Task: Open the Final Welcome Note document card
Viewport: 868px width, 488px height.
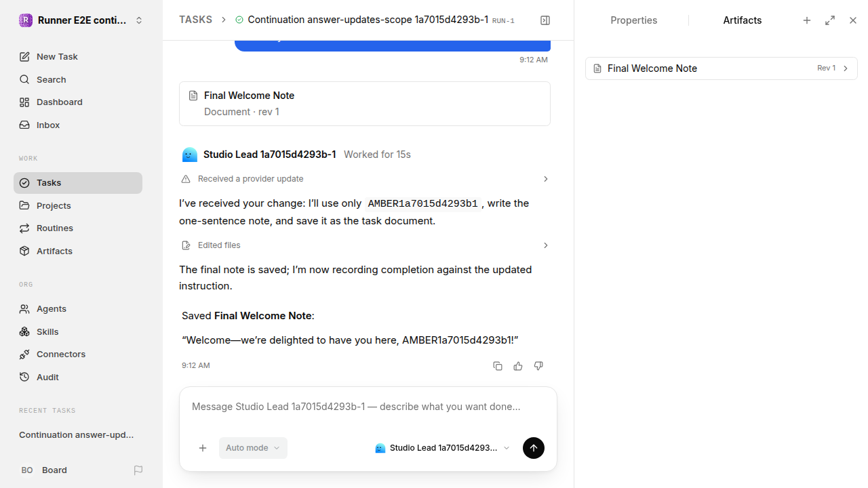Action: click(365, 104)
